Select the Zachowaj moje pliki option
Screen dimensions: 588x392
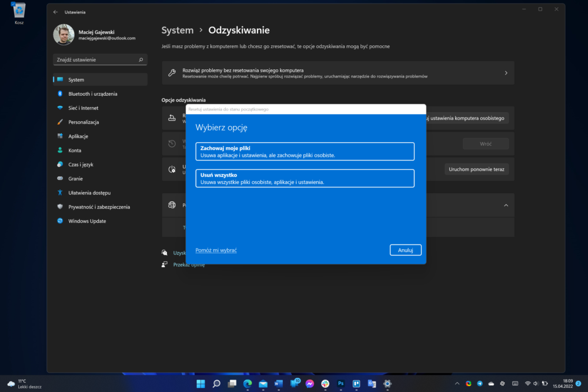tap(305, 152)
